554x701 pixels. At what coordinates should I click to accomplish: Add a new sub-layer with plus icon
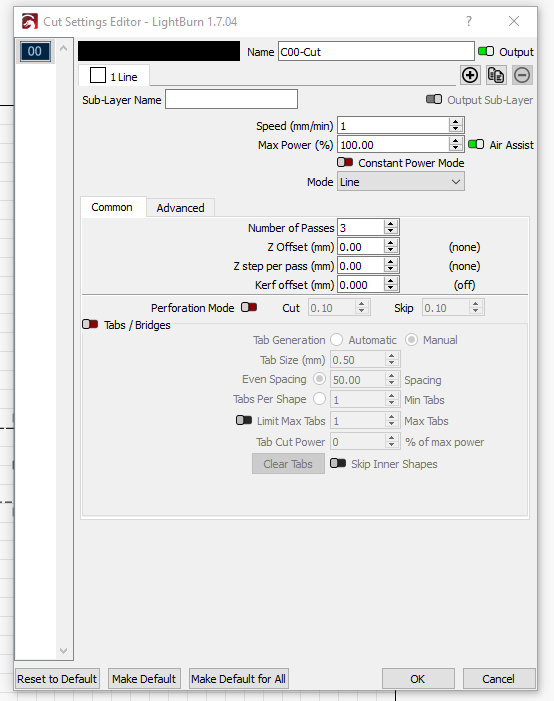pyautogui.click(x=469, y=75)
